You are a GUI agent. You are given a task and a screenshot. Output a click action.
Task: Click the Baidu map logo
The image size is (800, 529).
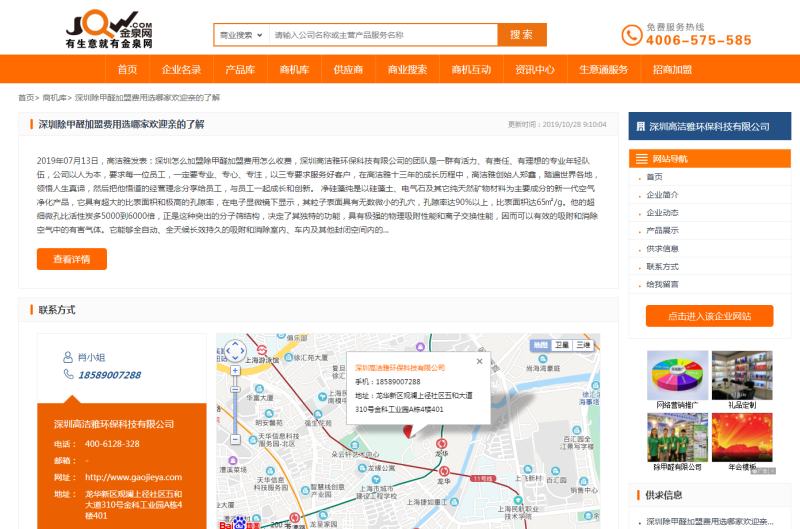240,523
